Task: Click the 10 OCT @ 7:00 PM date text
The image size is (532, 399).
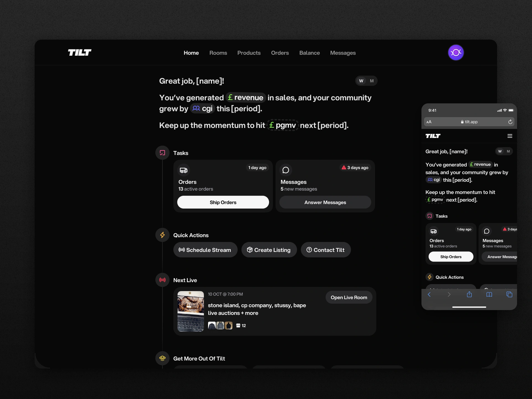Action: 225,294
